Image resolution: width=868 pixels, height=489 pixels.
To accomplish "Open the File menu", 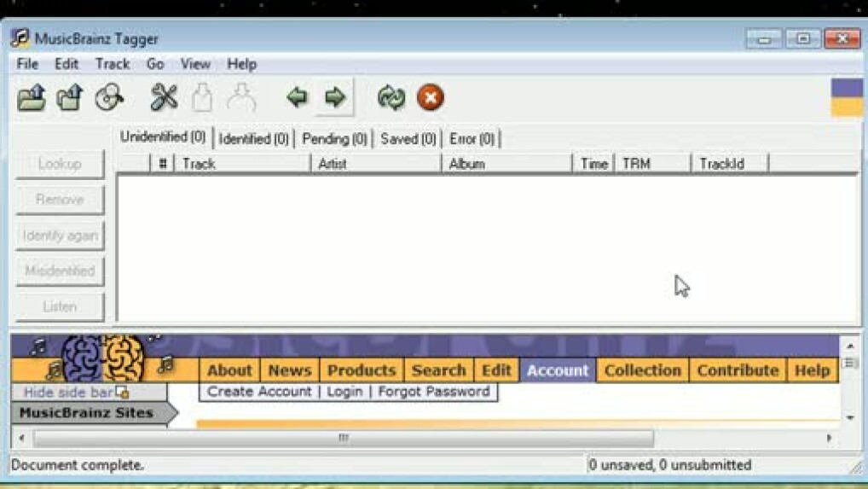I will pos(27,64).
